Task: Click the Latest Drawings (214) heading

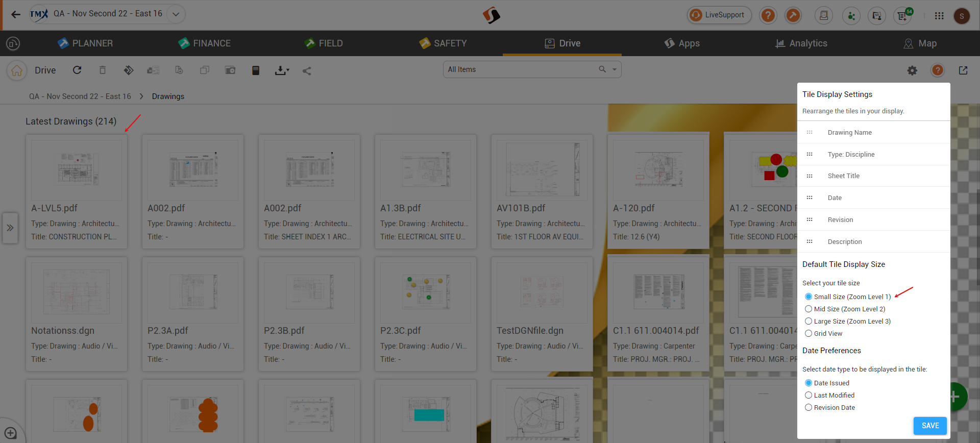Action: click(71, 121)
